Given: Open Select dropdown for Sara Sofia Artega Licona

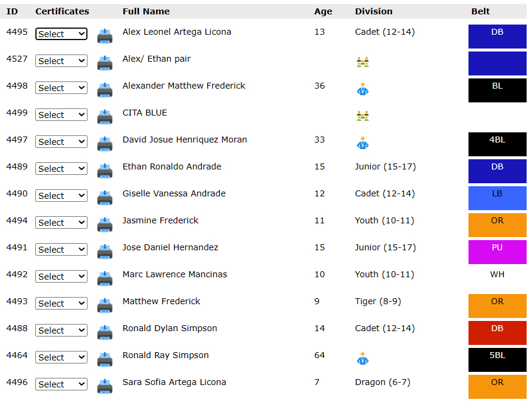Looking at the screenshot, I should click(x=61, y=384).
